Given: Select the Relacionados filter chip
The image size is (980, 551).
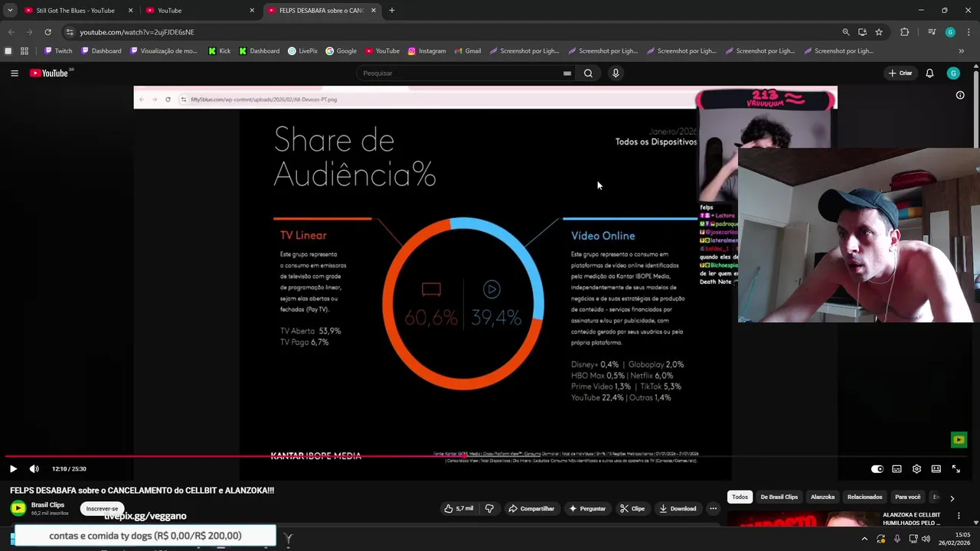Looking at the screenshot, I should pyautogui.click(x=864, y=497).
